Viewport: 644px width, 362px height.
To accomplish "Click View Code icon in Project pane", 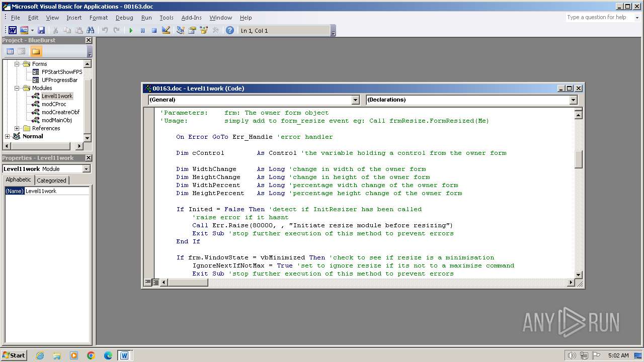I will click(x=10, y=51).
